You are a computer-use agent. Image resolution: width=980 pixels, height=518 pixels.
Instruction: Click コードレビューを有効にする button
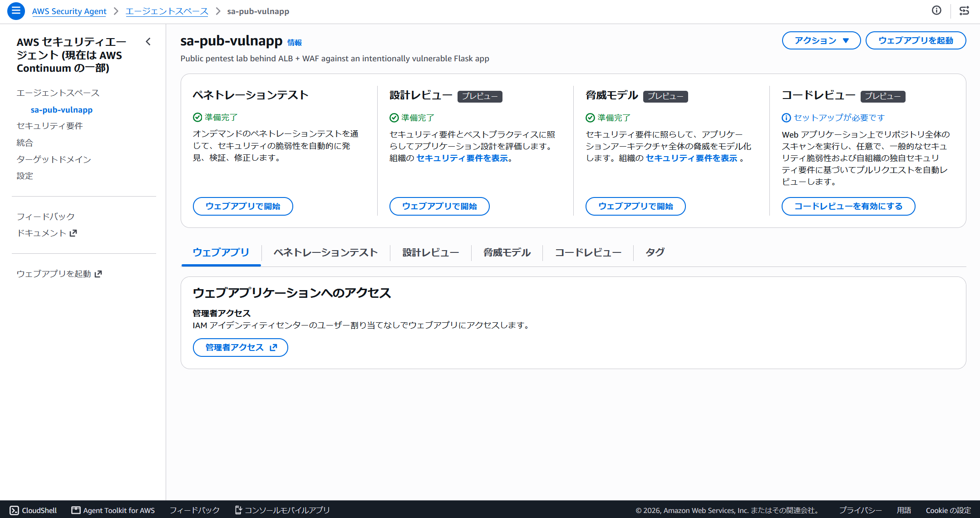click(848, 206)
